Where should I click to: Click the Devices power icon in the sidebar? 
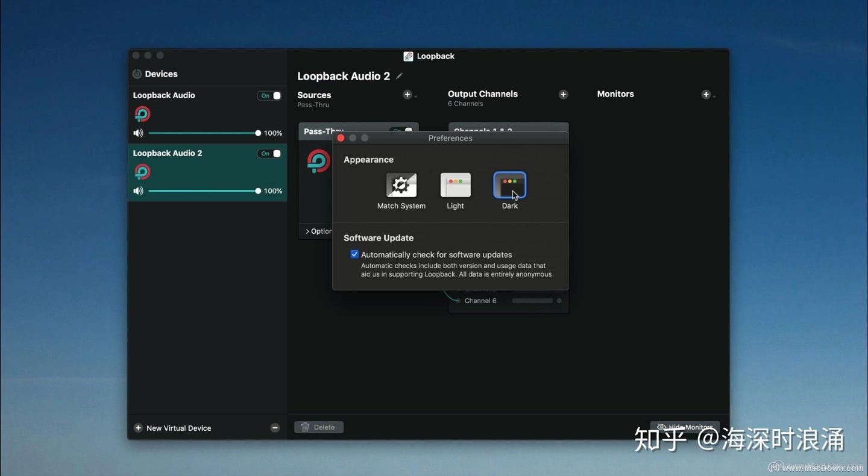click(x=137, y=74)
